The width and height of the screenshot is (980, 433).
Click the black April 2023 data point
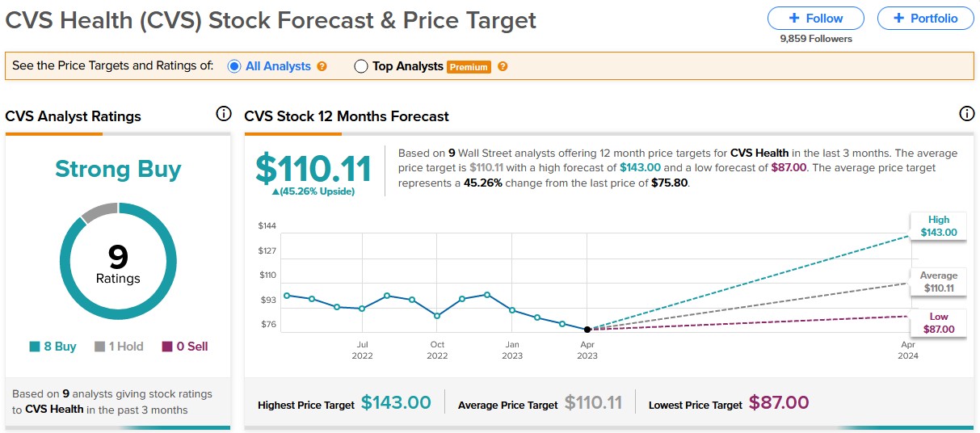[x=587, y=329]
